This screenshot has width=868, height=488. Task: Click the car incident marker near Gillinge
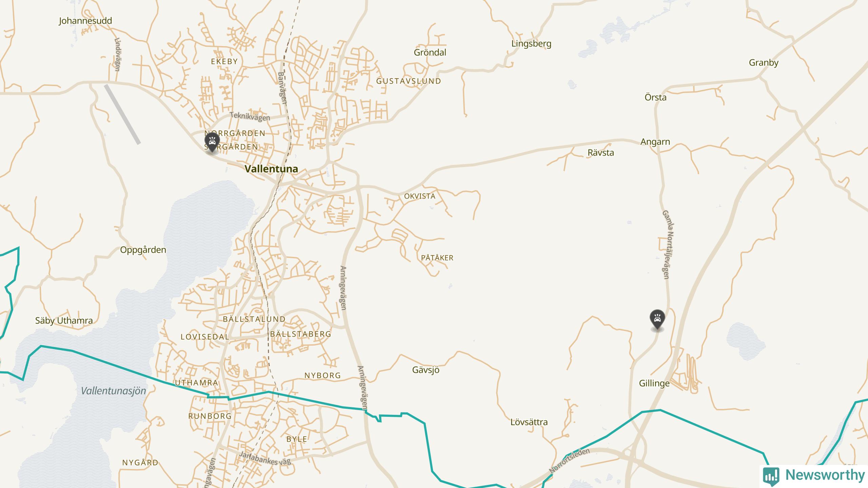[x=657, y=319]
